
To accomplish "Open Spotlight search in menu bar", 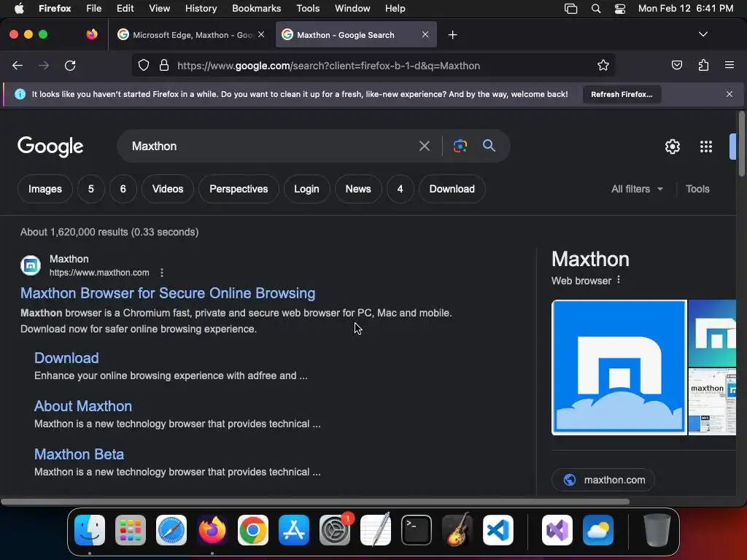I will [595, 9].
